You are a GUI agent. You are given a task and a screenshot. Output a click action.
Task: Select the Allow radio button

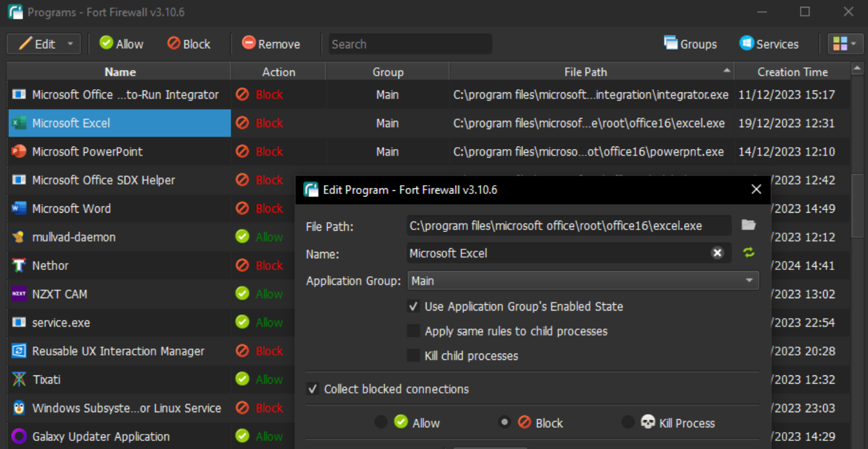(381, 423)
